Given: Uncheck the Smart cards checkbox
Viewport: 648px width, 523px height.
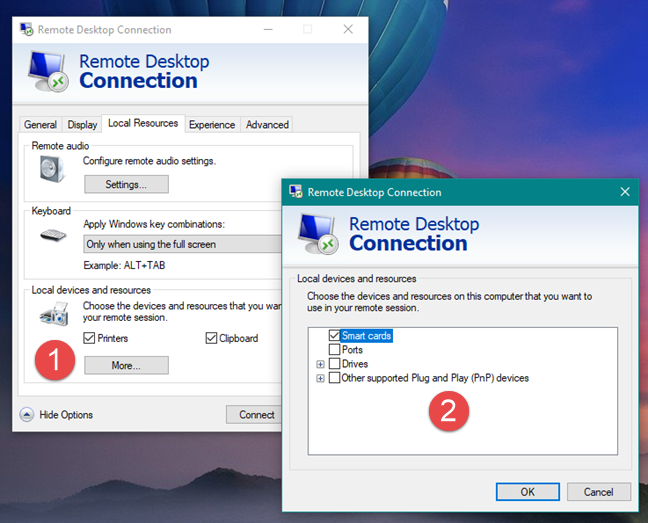Looking at the screenshot, I should coord(334,335).
